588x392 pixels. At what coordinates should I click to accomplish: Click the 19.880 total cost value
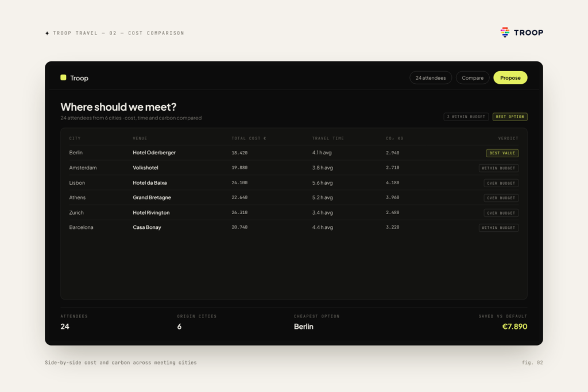pyautogui.click(x=239, y=168)
